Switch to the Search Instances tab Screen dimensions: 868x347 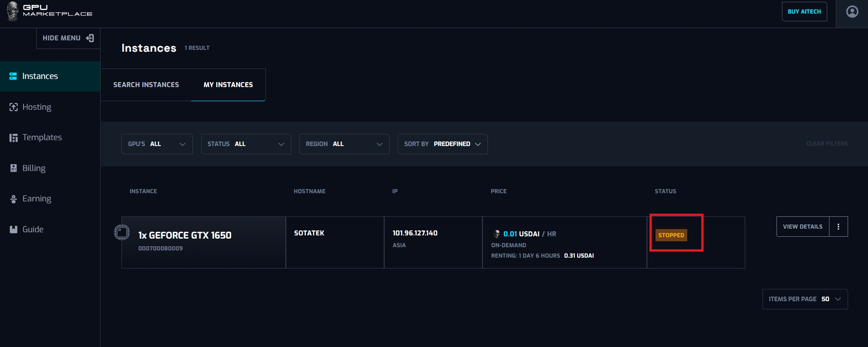(146, 85)
